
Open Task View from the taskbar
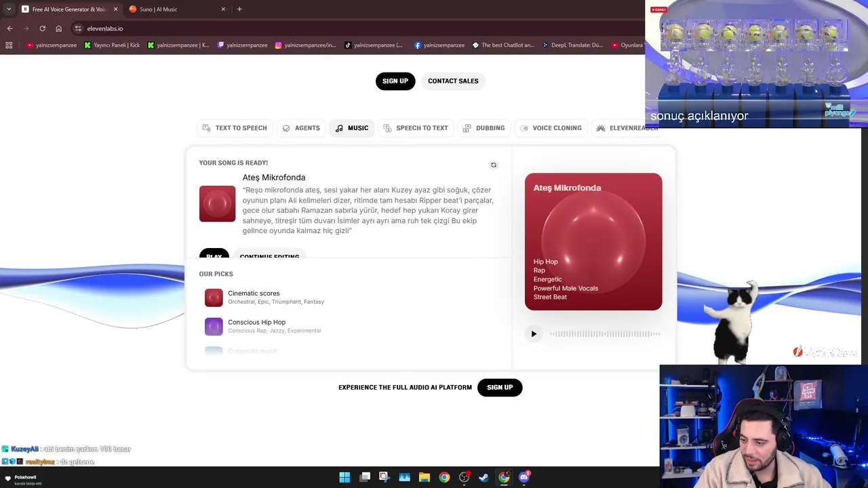(x=365, y=477)
